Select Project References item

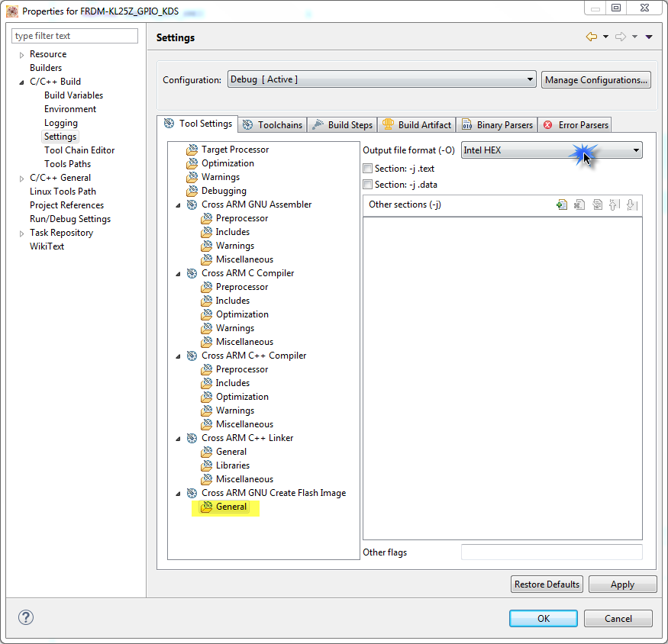pos(66,205)
